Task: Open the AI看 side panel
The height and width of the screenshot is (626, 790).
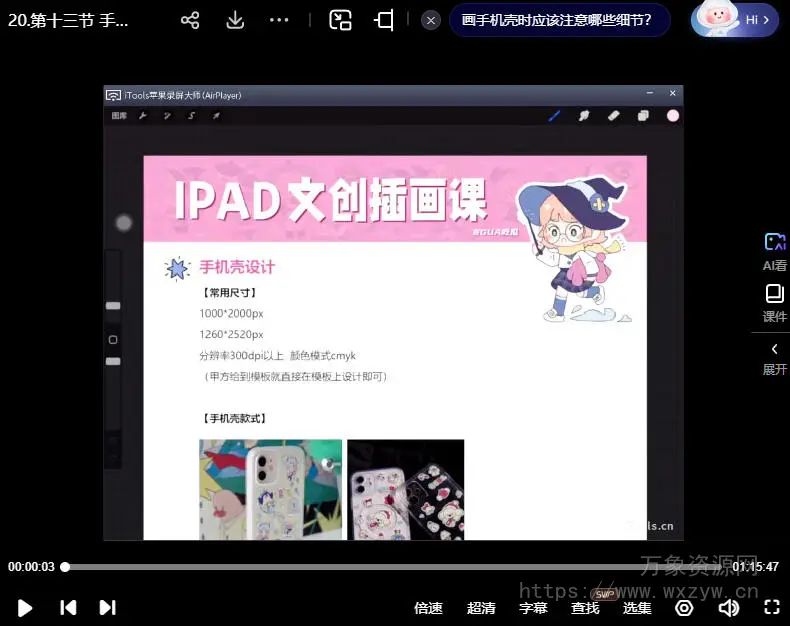Action: (x=774, y=252)
